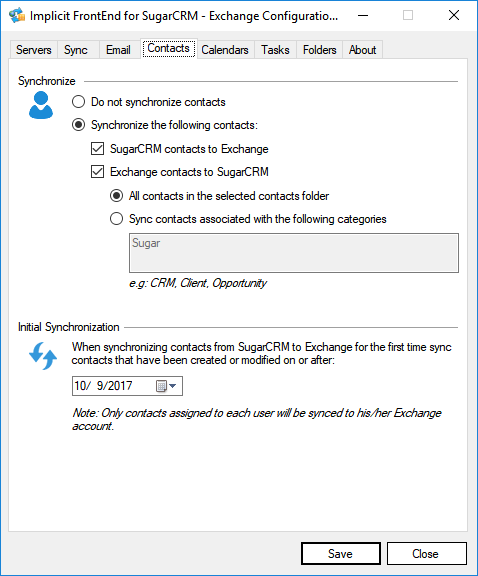Open the Tasks tab
478x576 pixels.
[275, 50]
